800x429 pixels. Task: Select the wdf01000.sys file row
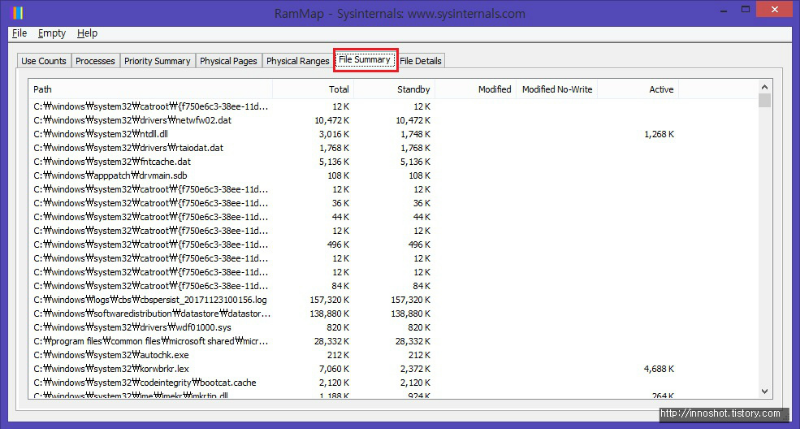point(393,327)
